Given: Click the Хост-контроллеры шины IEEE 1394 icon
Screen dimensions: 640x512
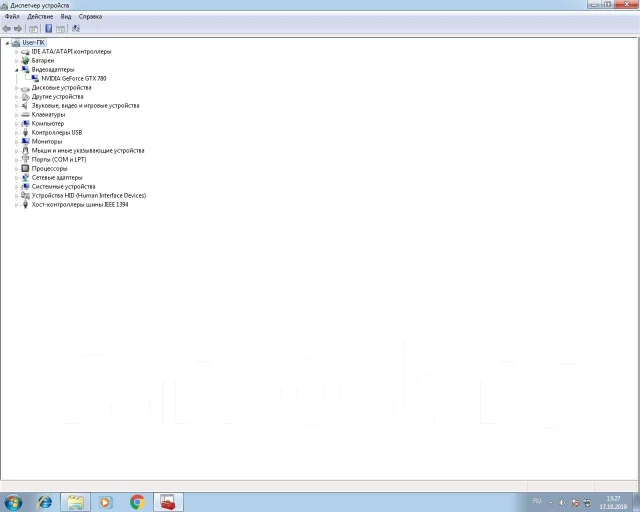Looking at the screenshot, I should tap(25, 205).
